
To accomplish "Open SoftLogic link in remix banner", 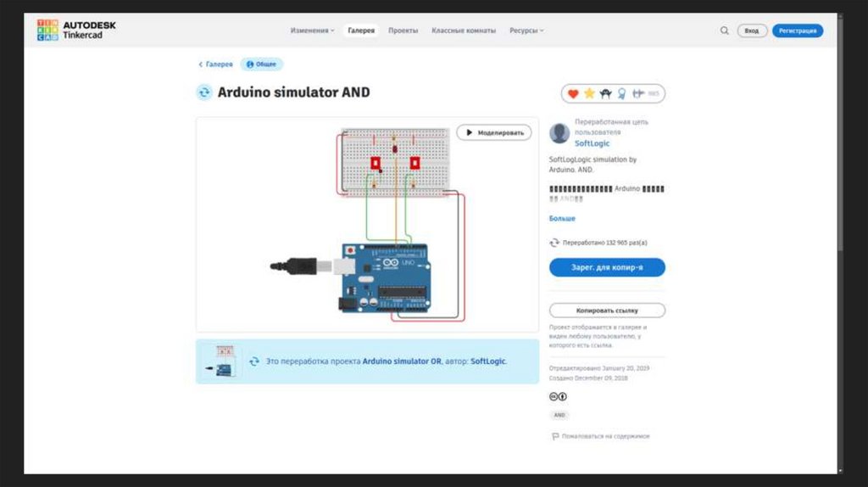I will tap(487, 361).
